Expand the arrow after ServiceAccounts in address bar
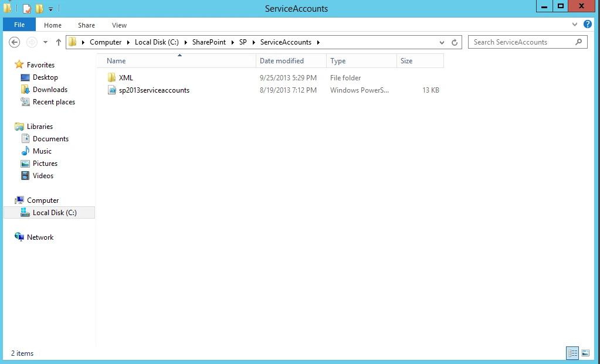 click(x=318, y=42)
